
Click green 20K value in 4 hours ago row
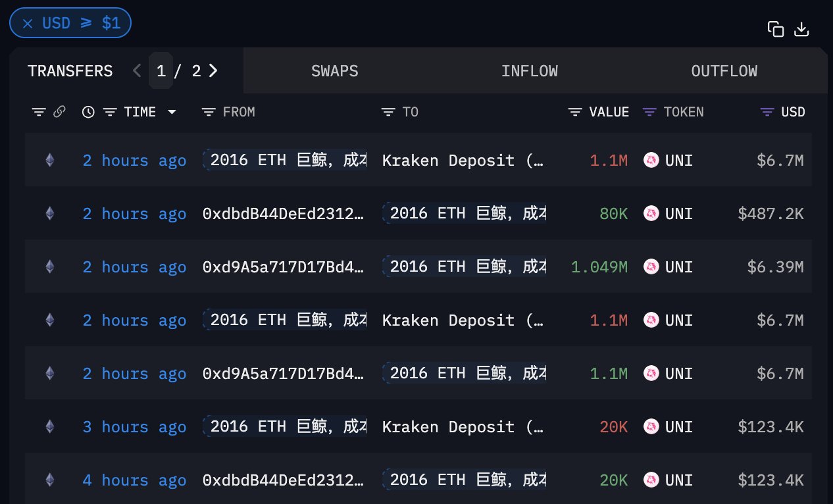click(x=613, y=480)
